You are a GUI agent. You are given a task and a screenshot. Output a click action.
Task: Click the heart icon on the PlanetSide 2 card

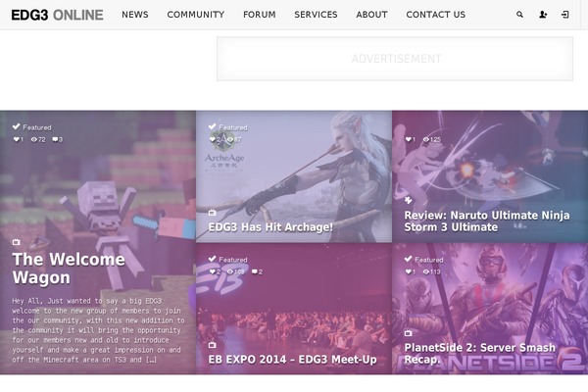pos(409,271)
